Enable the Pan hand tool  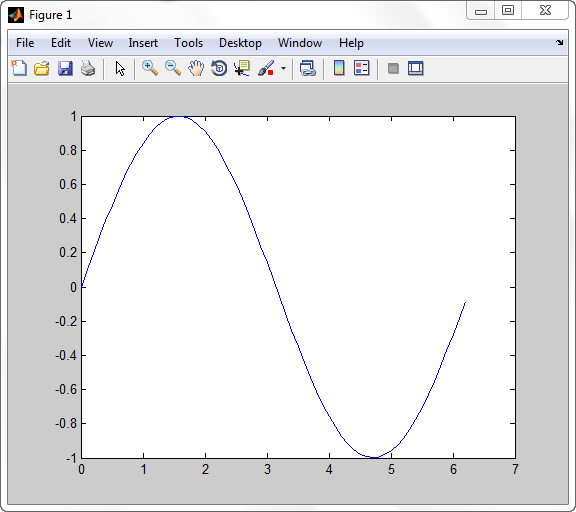coord(196,68)
